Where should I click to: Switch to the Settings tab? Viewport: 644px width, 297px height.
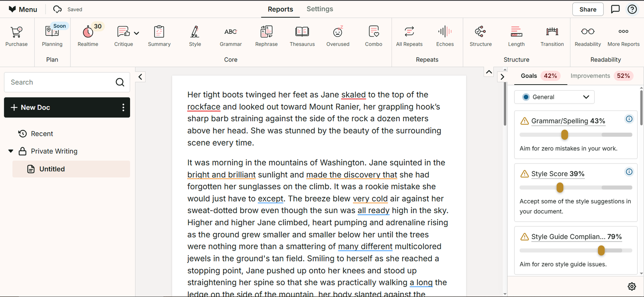320,9
